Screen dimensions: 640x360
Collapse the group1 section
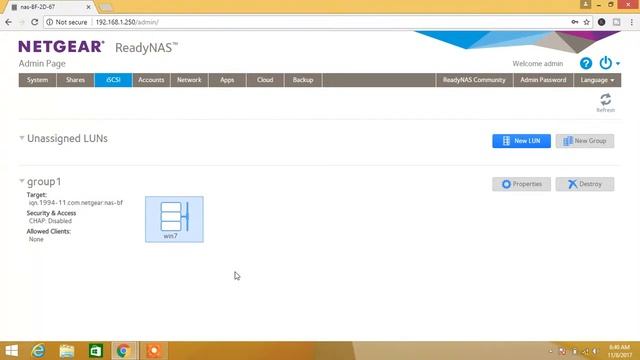(22, 181)
